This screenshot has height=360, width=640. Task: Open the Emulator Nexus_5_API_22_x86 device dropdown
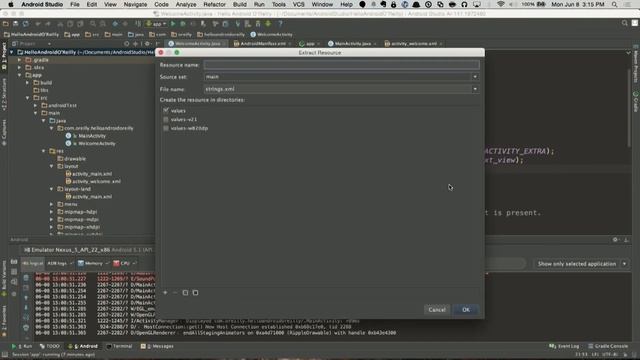tap(87, 250)
